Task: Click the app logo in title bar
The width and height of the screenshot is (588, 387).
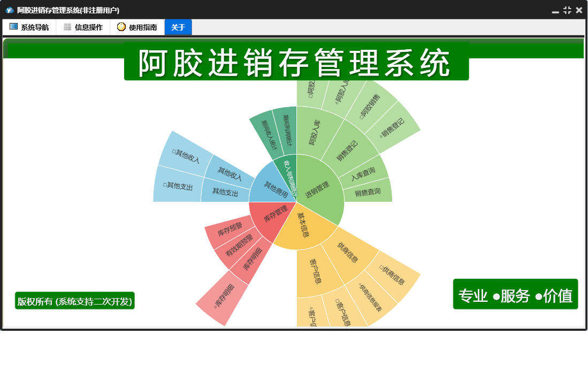Action: 10,10
